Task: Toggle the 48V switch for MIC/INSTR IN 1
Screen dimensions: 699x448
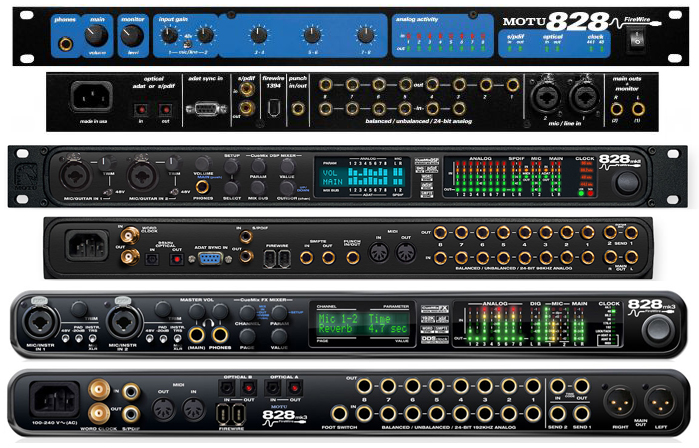Action: [x=66, y=339]
